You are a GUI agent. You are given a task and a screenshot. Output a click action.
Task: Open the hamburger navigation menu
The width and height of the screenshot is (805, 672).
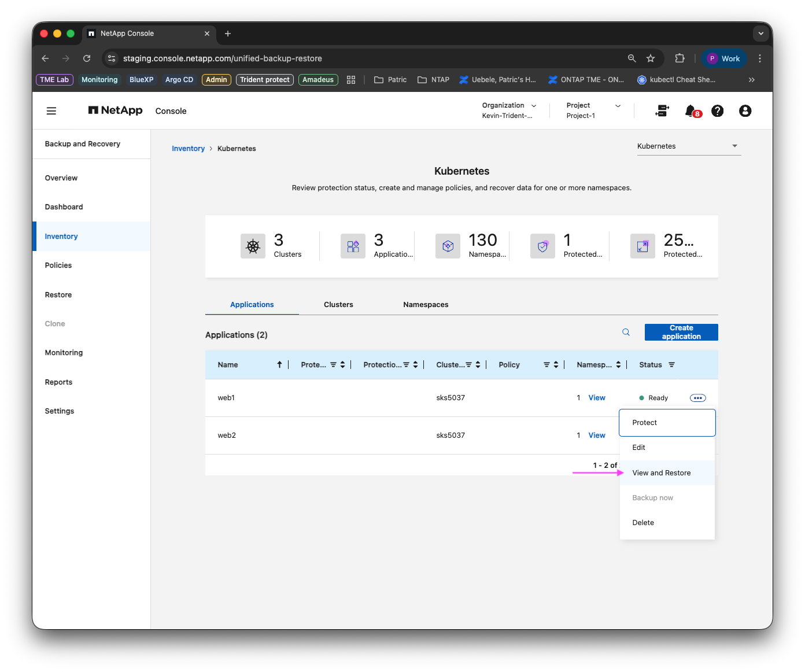(x=51, y=110)
